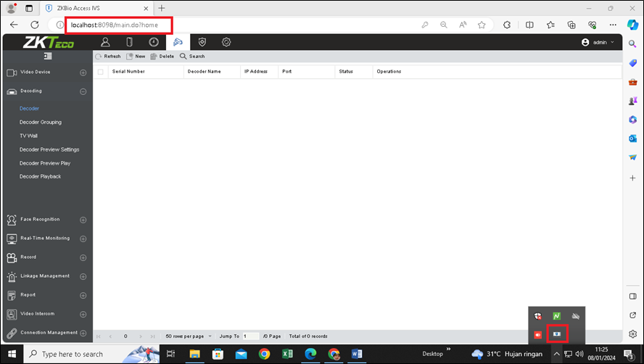Viewport: 644px width, 364px height.
Task: Click the Jump To page number field
Action: [x=250, y=336]
